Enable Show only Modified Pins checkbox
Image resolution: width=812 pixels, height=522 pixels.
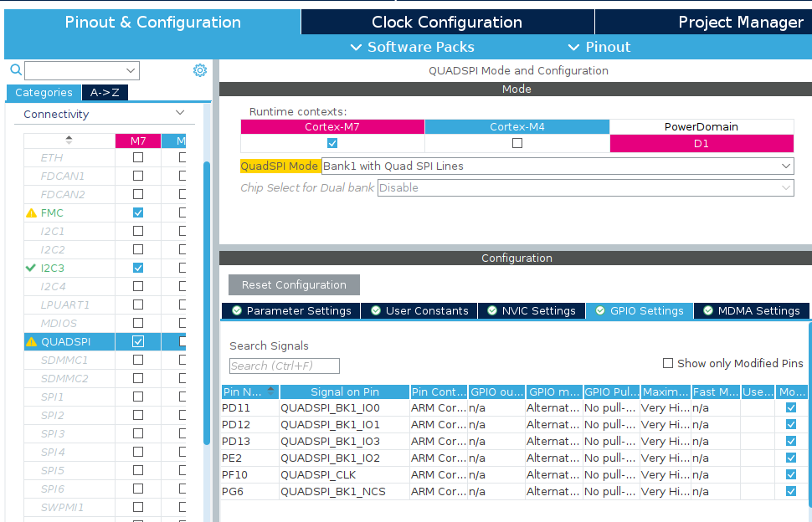[x=668, y=363]
